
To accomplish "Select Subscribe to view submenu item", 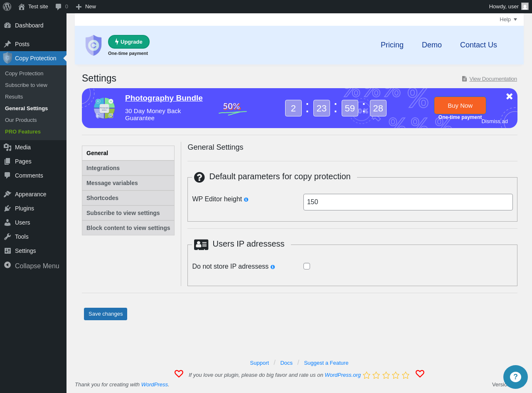I will click(26, 85).
